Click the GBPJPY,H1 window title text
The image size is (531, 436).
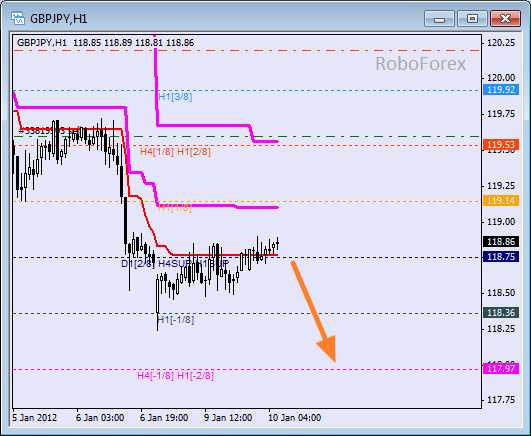59,19
